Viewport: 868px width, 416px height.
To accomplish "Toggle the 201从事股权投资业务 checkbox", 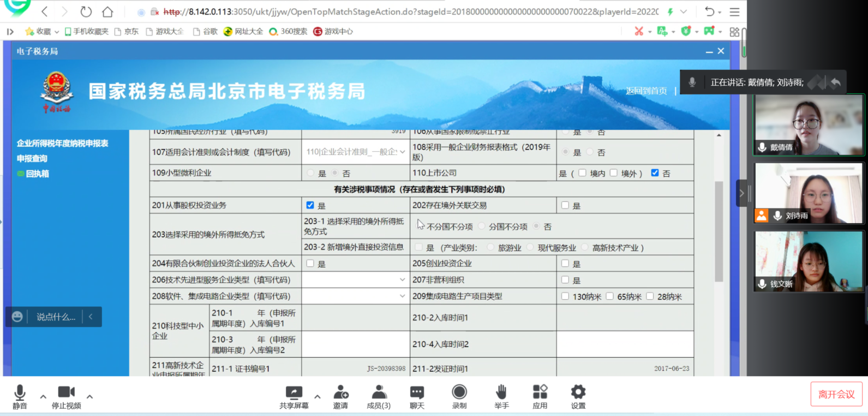I will pyautogui.click(x=310, y=205).
